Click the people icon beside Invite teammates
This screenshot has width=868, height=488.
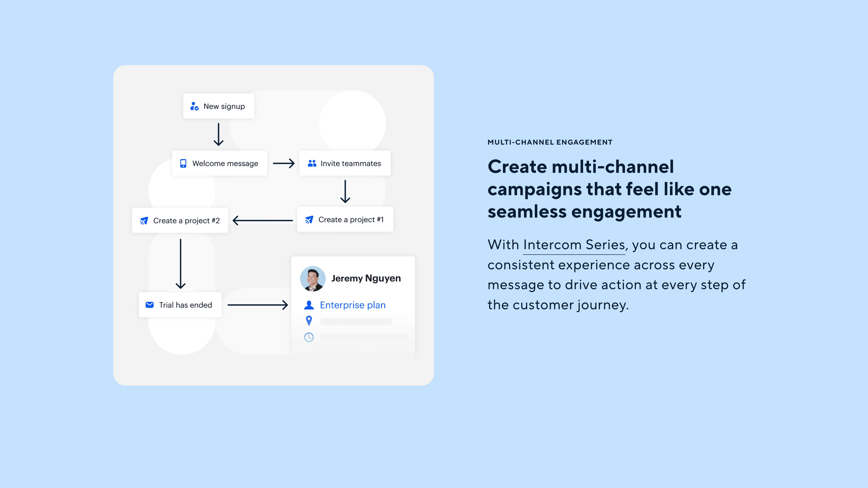click(312, 163)
